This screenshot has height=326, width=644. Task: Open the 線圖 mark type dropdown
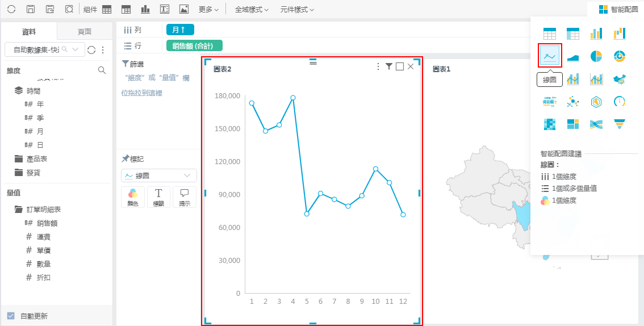coord(159,175)
